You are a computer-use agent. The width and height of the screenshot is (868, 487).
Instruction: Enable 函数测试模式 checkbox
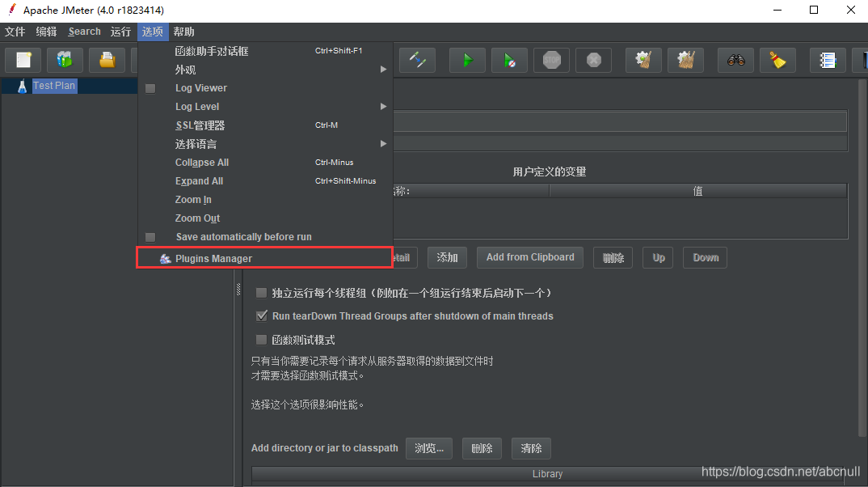coord(261,339)
